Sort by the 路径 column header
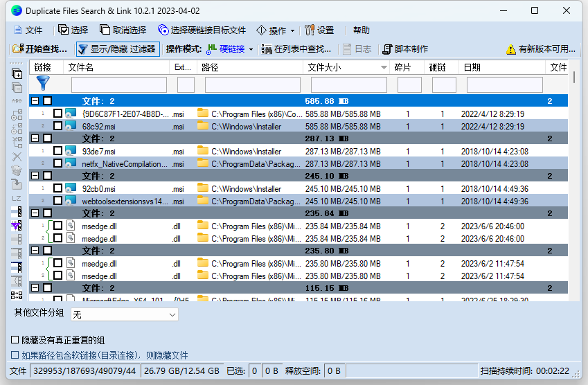588x385 pixels. tap(250, 67)
